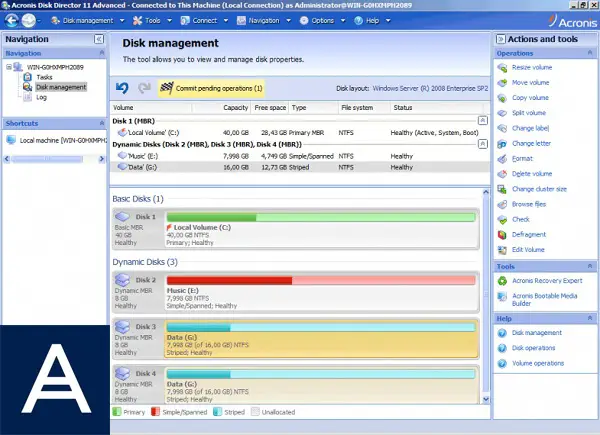Screen dimensions: 600x435
Task: Click the Delete volume icon
Action: pyautogui.click(x=502, y=174)
